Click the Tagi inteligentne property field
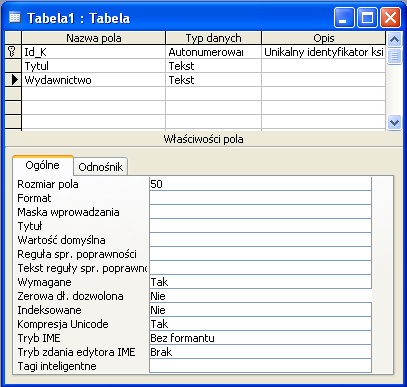Viewport: 407px width, 387px height. 260,366
